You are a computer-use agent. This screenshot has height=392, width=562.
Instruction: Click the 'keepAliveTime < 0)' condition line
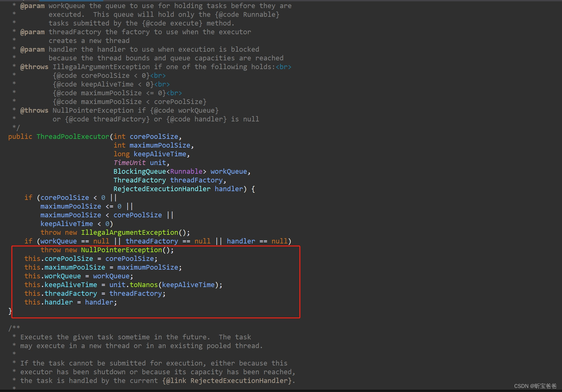[77, 224]
